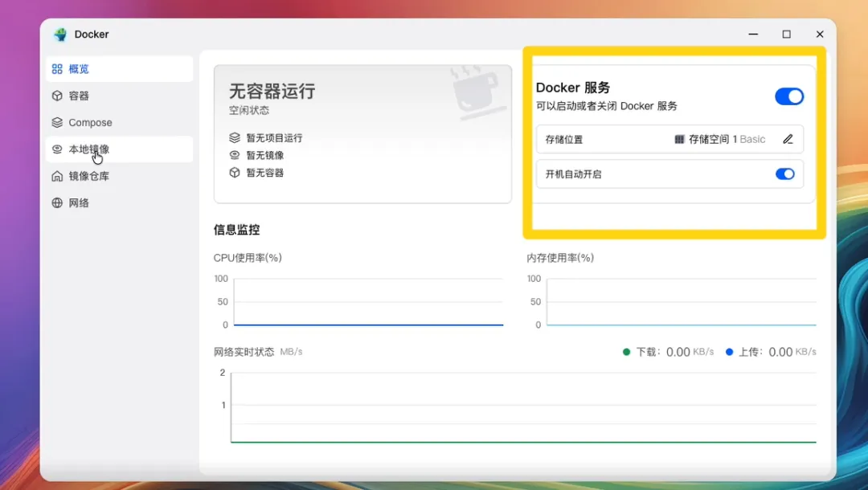Go to the 容器 containers section
The image size is (868, 490).
tap(119, 96)
